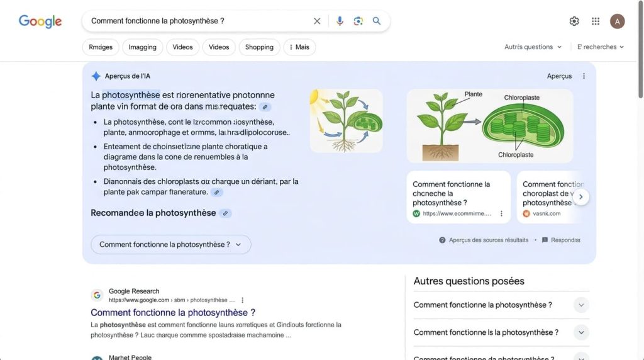644x360 pixels.
Task: Click the 'Respondis' feedback link
Action: pos(565,240)
